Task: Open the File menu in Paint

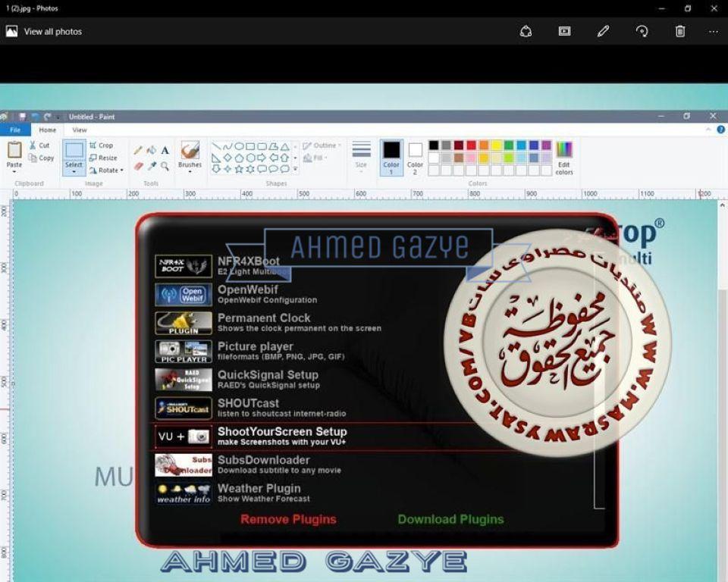Action: (x=15, y=130)
